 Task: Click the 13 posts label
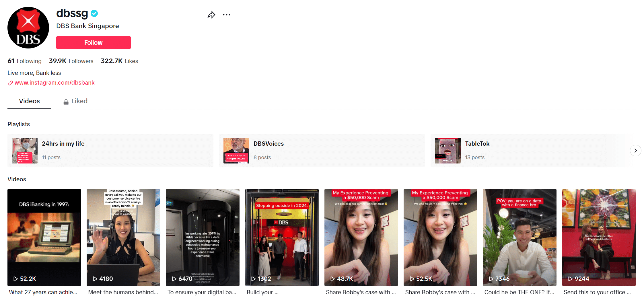tap(475, 157)
